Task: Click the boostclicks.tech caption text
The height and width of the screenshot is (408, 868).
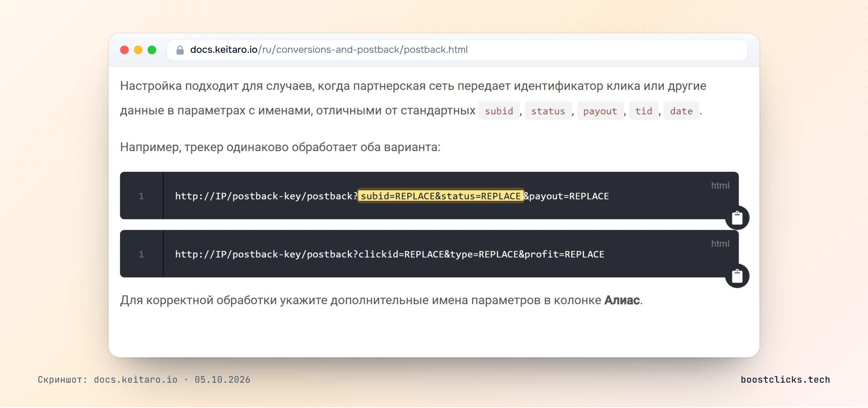Action: [x=785, y=379]
